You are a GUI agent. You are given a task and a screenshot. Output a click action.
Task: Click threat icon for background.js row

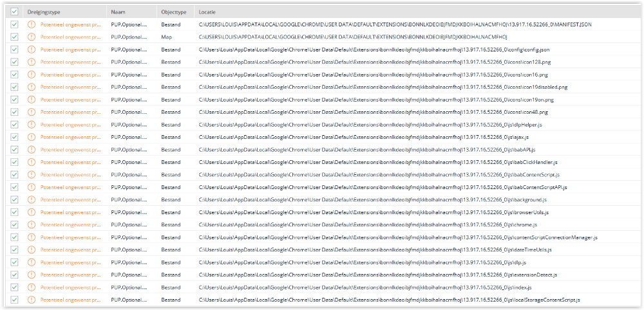coord(32,199)
